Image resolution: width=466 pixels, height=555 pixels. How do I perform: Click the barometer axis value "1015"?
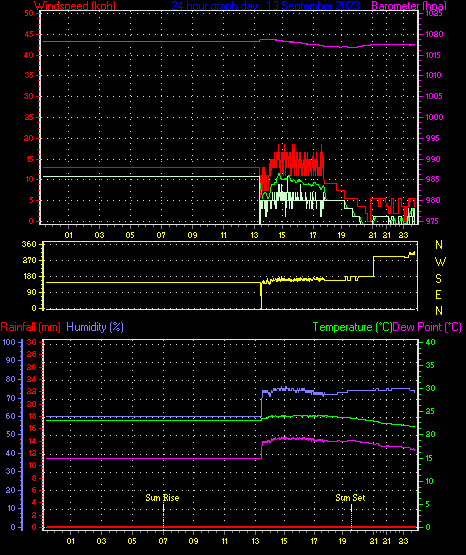[433, 55]
